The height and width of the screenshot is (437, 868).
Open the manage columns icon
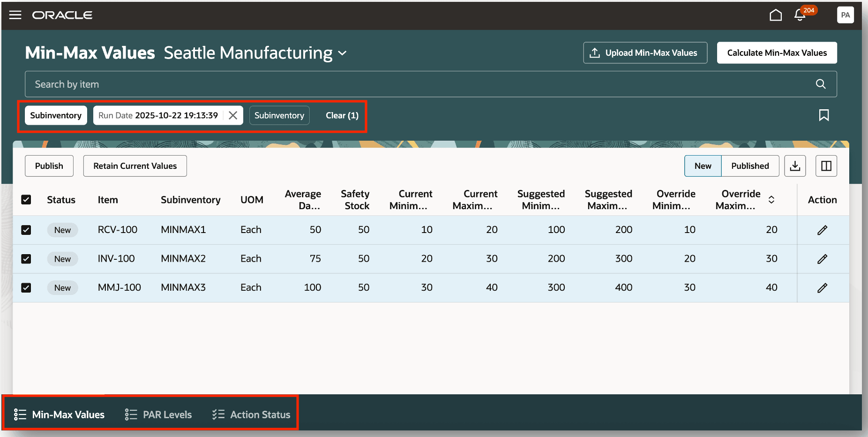point(826,166)
